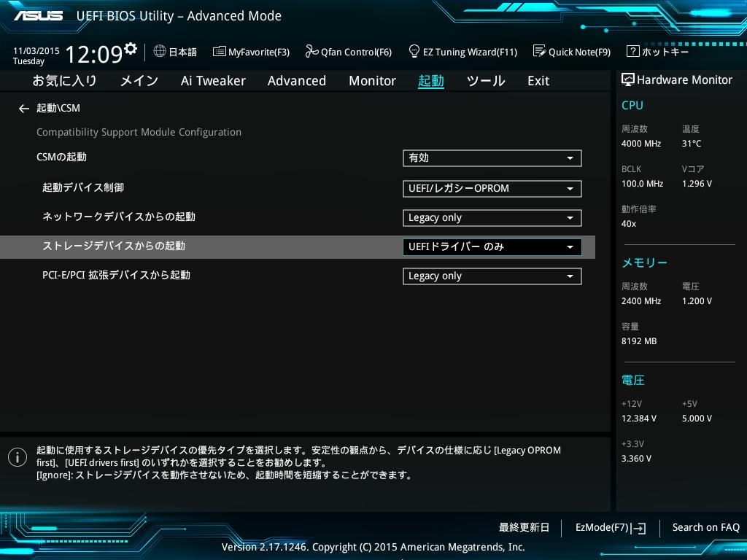Click the hotkey question mark icon

click(632, 51)
